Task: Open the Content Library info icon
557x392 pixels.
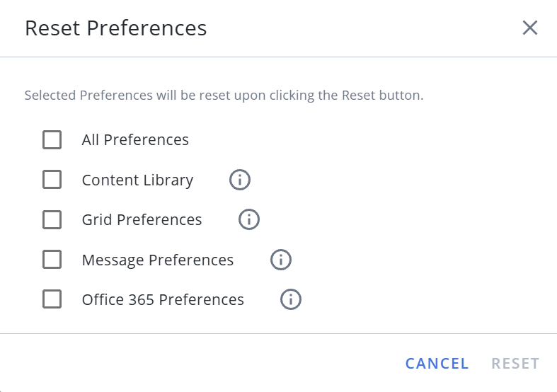Action: coord(240,180)
